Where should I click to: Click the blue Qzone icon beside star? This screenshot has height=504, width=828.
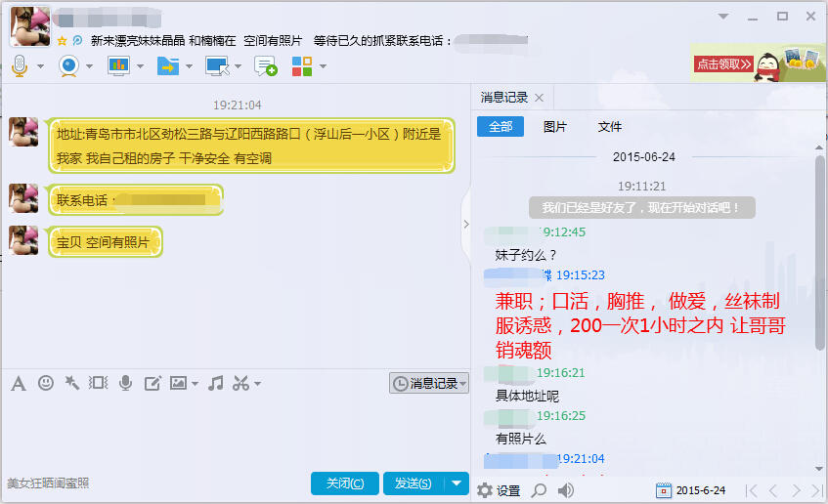77,40
